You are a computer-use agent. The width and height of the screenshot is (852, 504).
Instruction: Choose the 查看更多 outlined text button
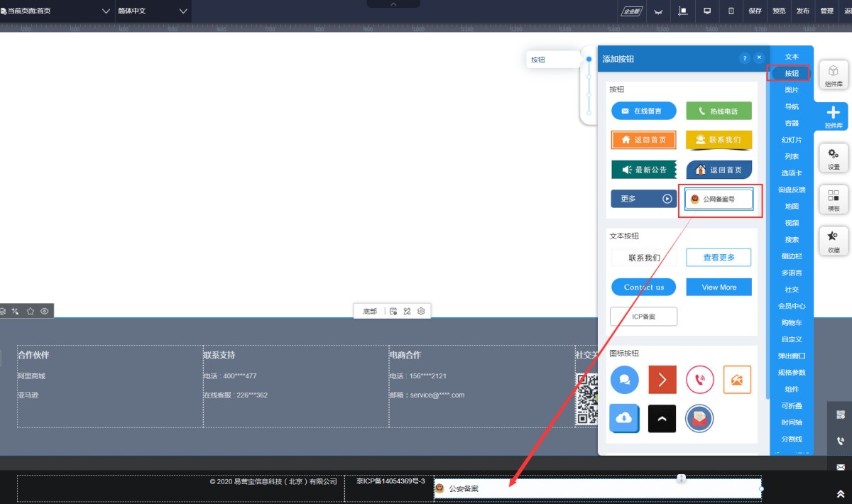click(x=719, y=258)
